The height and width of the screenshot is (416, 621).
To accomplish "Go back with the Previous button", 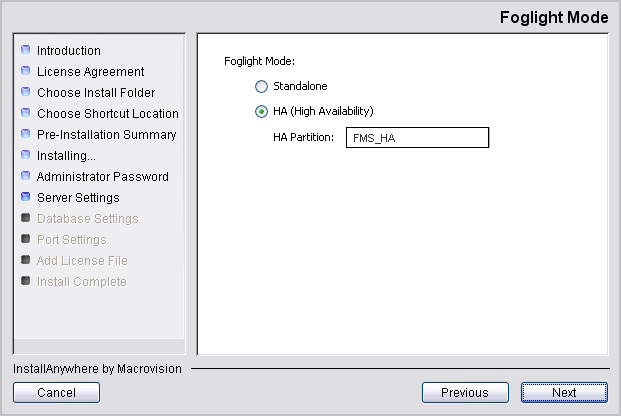I will pos(465,393).
